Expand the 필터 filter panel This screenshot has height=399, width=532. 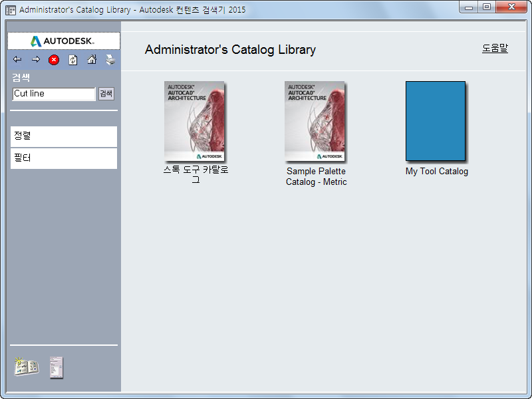(64, 158)
